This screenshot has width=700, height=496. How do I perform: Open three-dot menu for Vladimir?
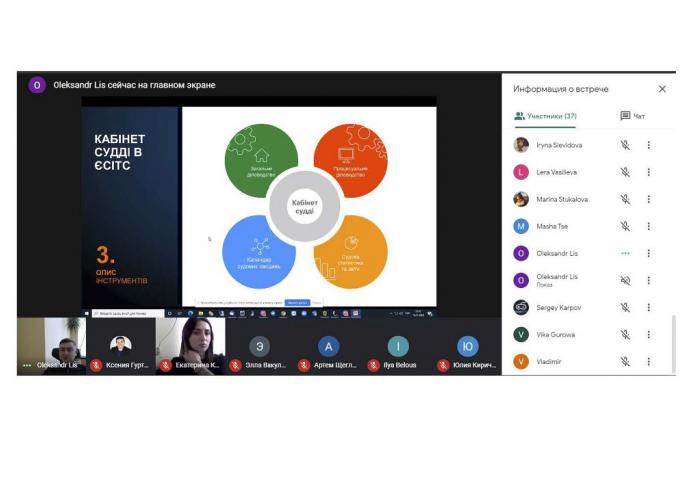[x=648, y=361]
